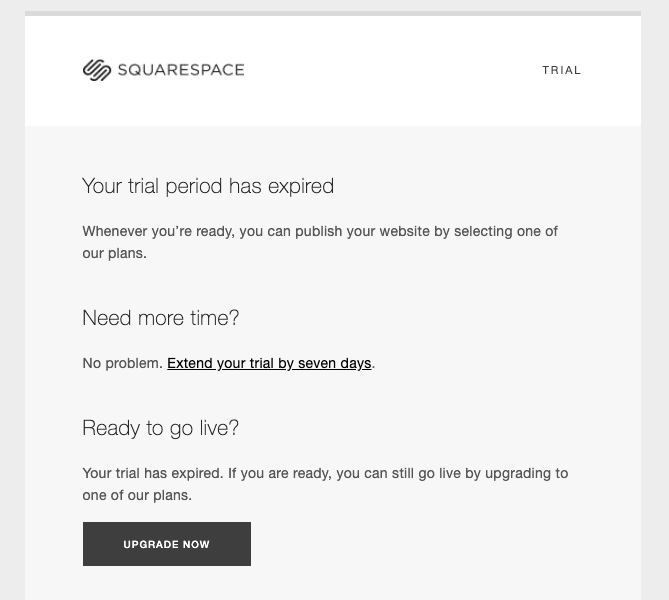Click the UPGRADE NOW button
Image resolution: width=669 pixels, height=600 pixels.
pyautogui.click(x=167, y=544)
